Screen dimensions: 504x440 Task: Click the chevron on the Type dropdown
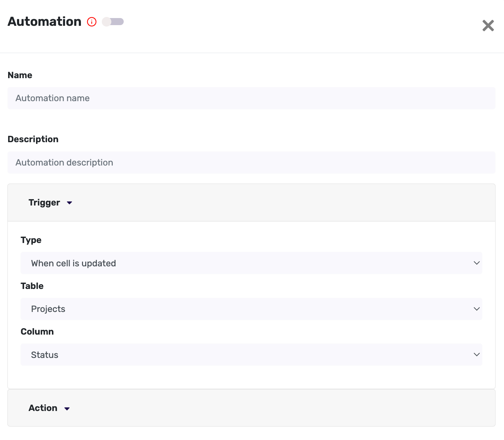point(477,263)
